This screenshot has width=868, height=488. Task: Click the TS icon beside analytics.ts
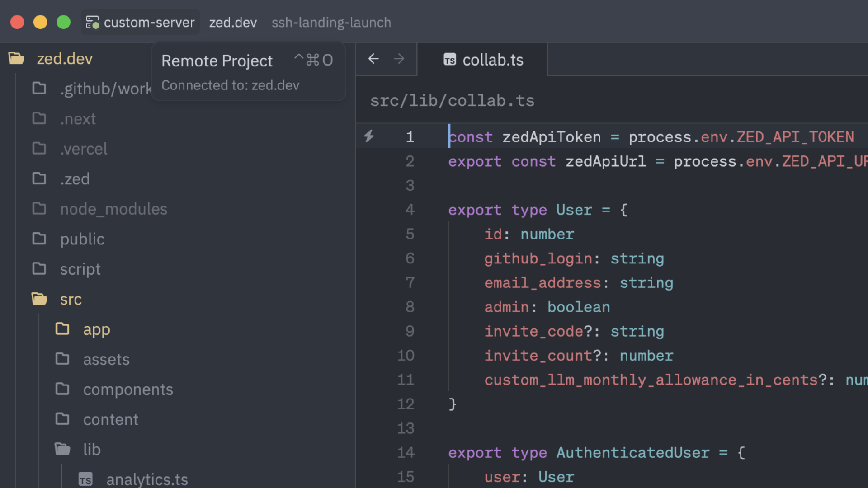85,479
